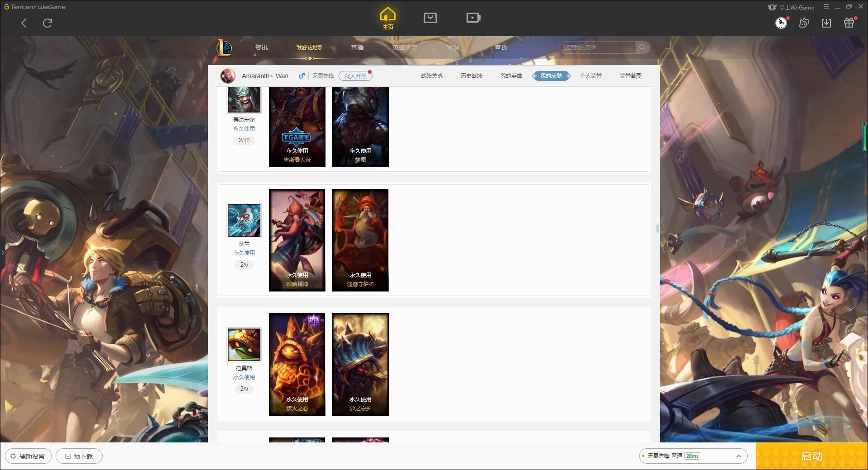Open the 嘻哈精神 skin card
The width and height of the screenshot is (868, 470).
click(x=297, y=240)
